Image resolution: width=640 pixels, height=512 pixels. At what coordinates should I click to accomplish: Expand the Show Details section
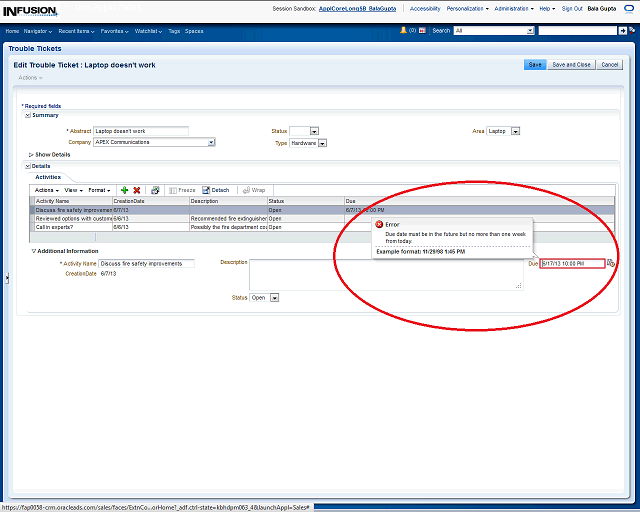(31, 155)
